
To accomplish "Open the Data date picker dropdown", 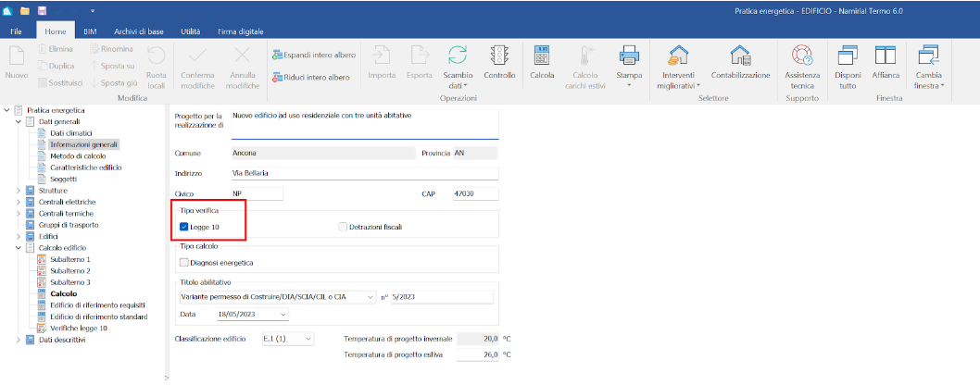I will point(282,315).
